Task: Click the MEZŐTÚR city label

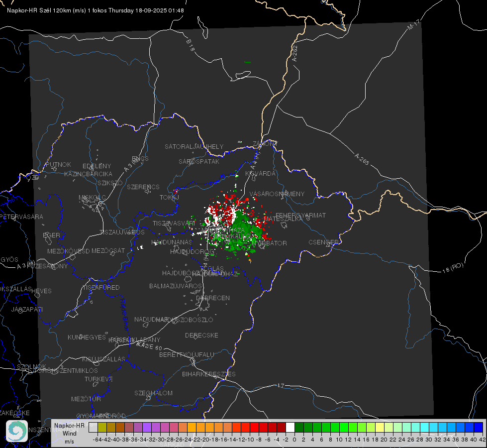Action: pos(86,399)
